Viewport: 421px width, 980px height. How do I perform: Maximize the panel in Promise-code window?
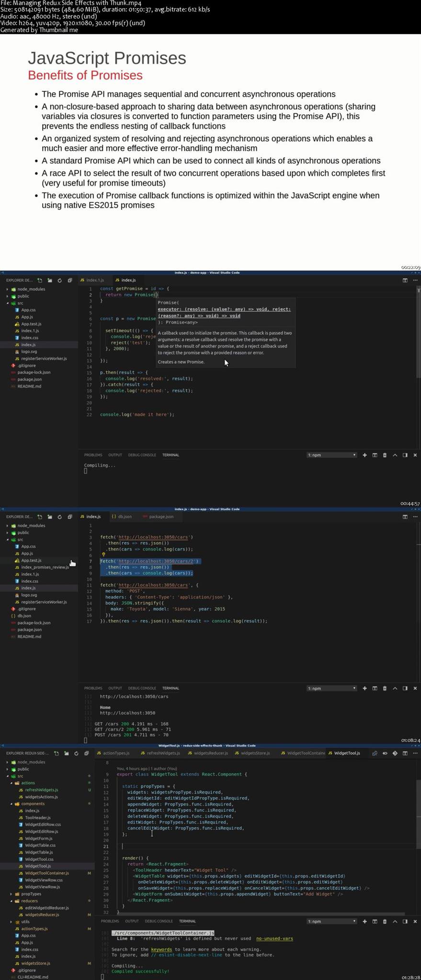point(395,455)
